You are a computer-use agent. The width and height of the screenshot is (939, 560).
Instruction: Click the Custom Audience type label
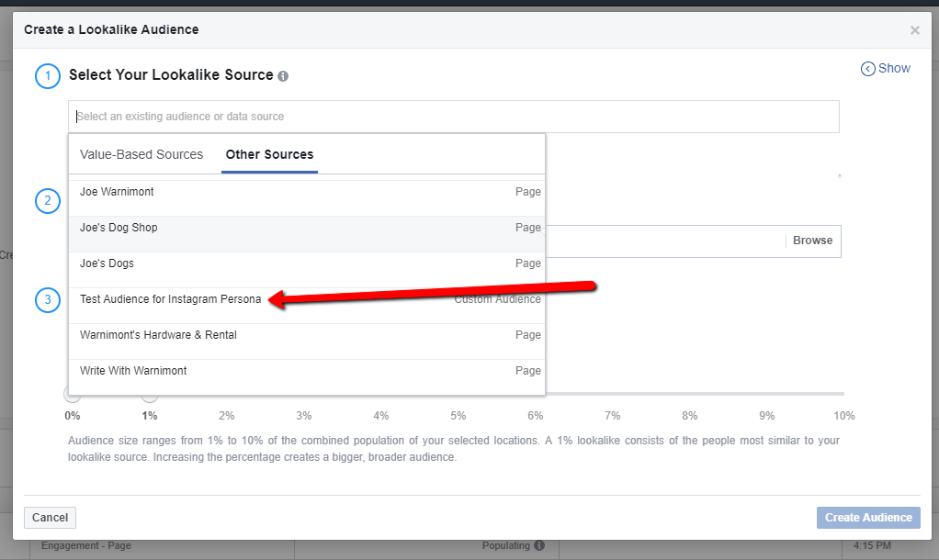click(497, 299)
